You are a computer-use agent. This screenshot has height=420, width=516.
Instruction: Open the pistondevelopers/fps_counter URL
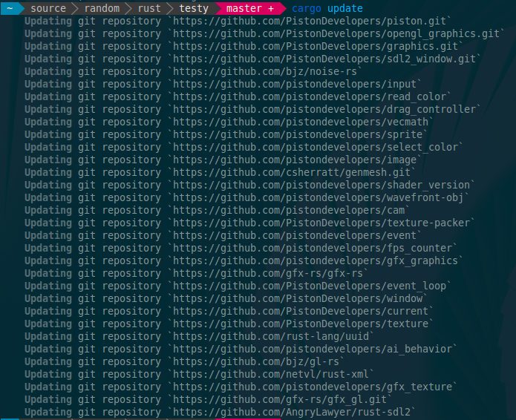313,248
